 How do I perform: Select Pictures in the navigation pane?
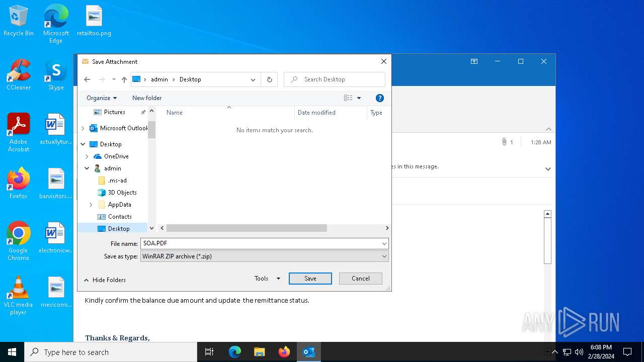114,112
